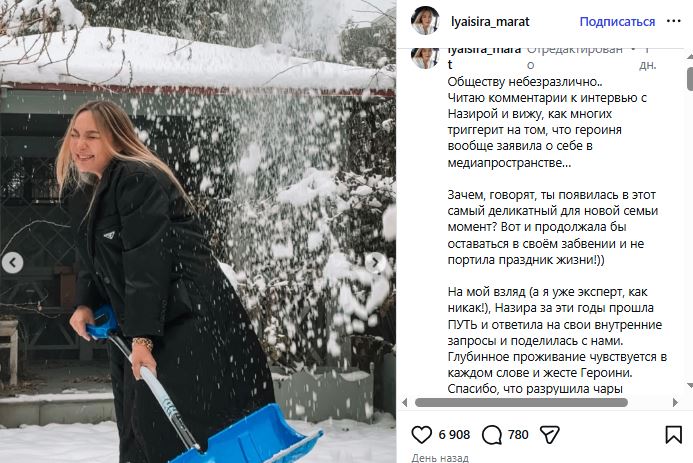The image size is (693, 463).
Task: Click the horizontal scrollbar thumb under caption
Action: click(x=521, y=402)
